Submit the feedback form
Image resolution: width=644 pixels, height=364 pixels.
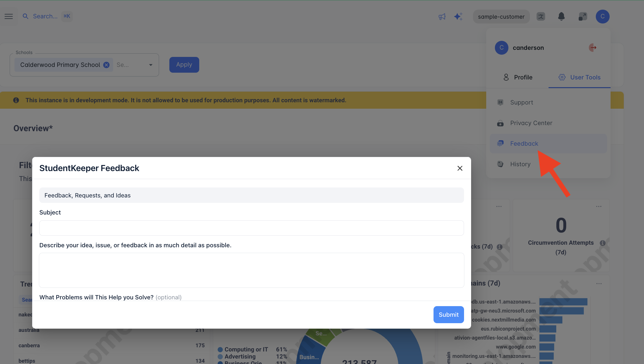[448, 314]
